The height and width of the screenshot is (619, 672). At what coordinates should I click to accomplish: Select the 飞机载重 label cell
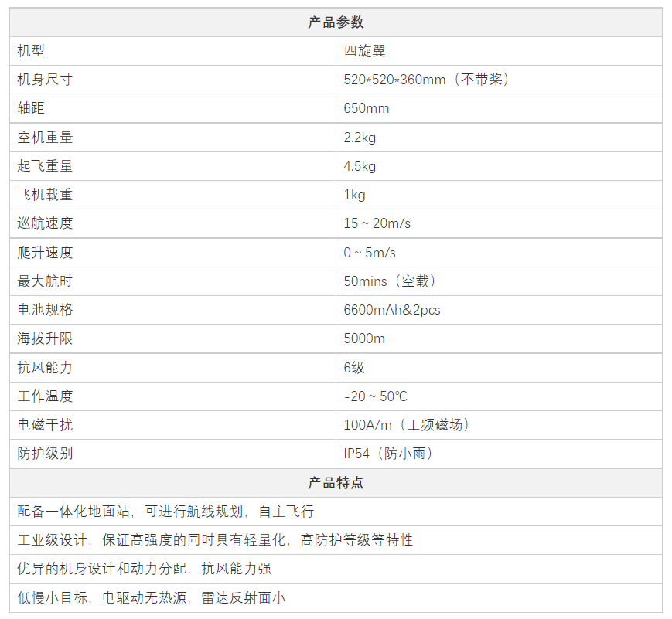tap(45, 195)
